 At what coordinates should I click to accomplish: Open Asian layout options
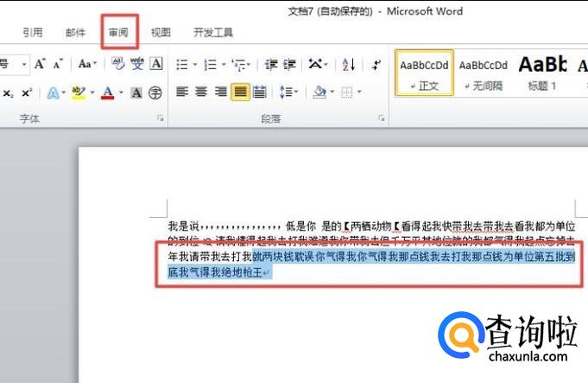(318, 64)
